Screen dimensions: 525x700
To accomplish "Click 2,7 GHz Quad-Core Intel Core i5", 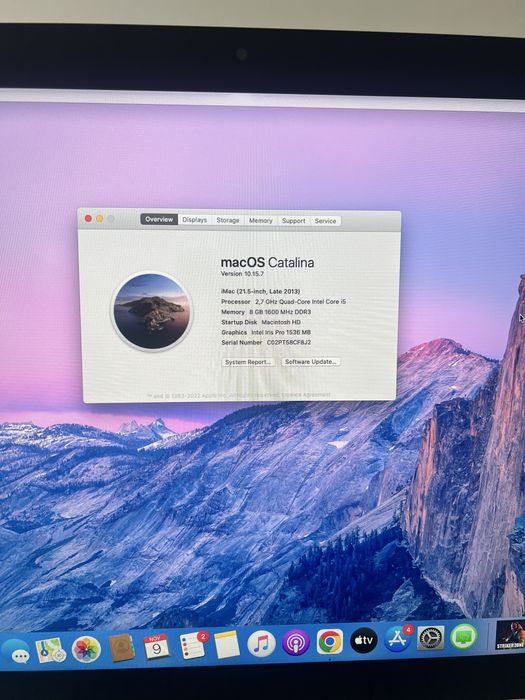I will (x=300, y=302).
